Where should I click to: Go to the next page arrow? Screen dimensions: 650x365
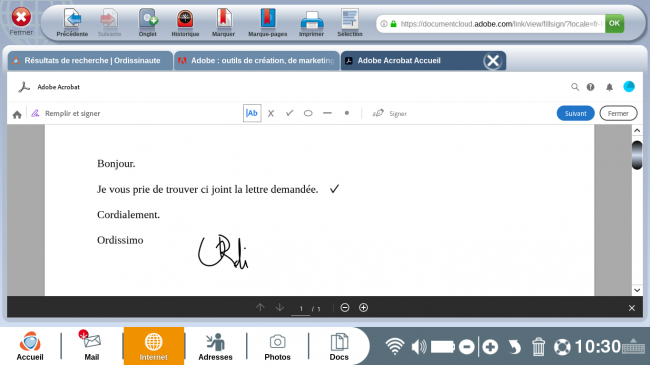280,307
